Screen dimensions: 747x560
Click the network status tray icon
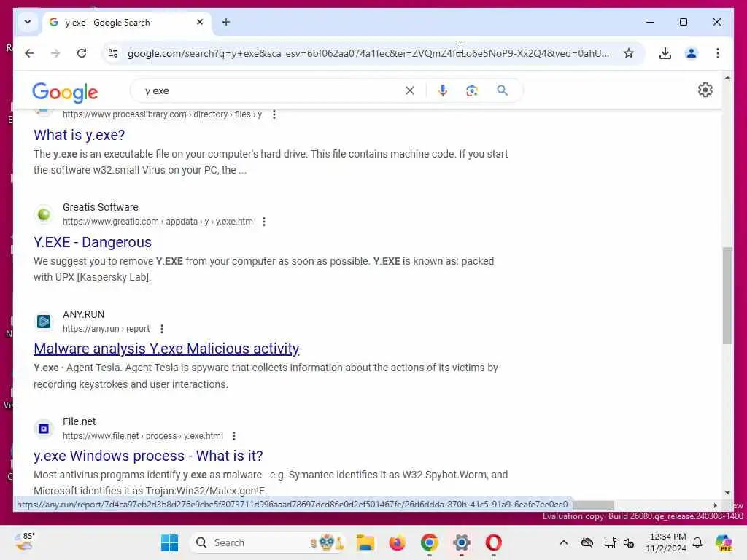coord(610,542)
